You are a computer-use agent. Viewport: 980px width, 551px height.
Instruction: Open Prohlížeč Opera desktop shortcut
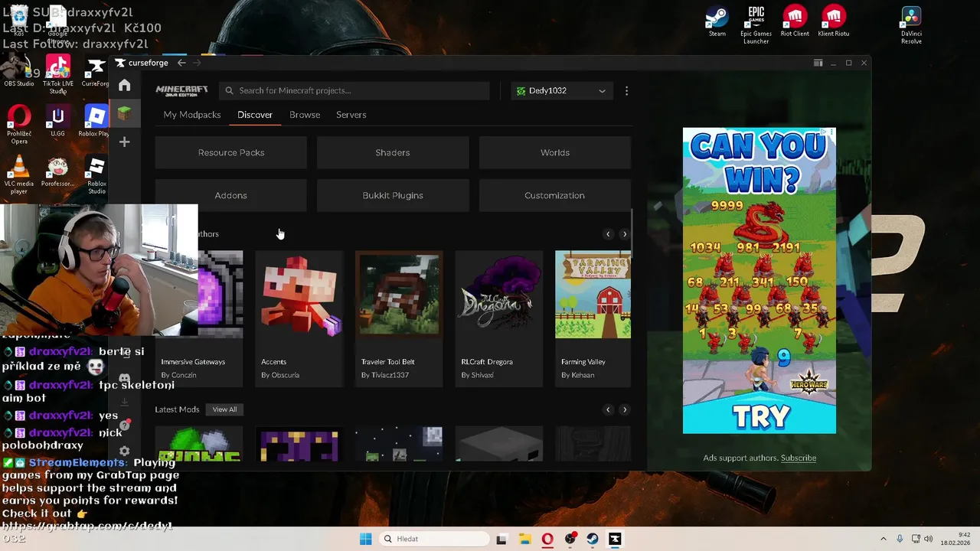(19, 125)
